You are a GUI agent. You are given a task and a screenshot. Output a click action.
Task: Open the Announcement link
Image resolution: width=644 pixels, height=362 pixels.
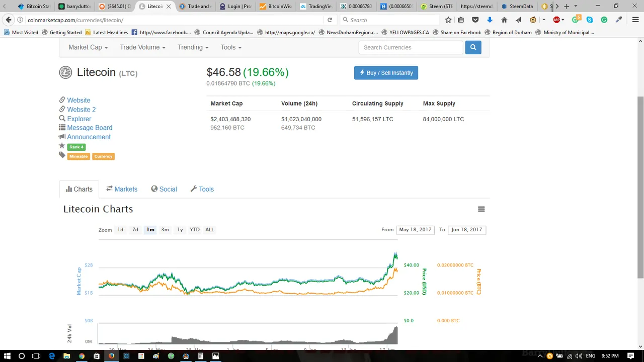tap(89, 137)
